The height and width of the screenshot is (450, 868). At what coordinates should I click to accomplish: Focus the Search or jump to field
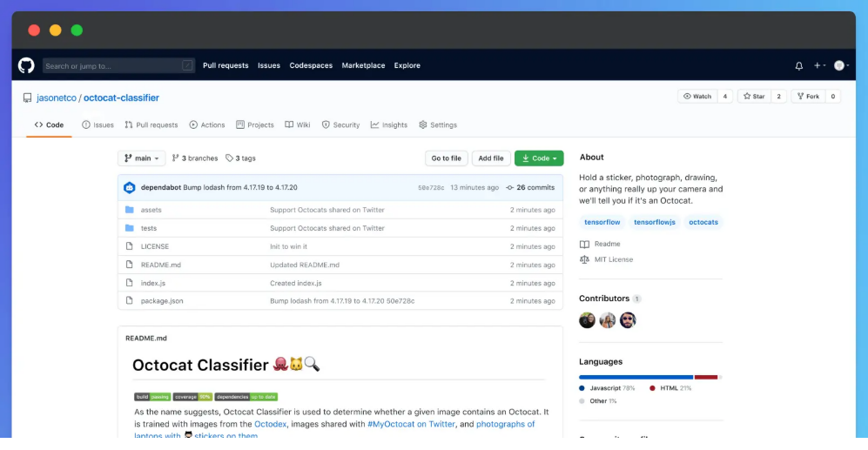pos(118,66)
